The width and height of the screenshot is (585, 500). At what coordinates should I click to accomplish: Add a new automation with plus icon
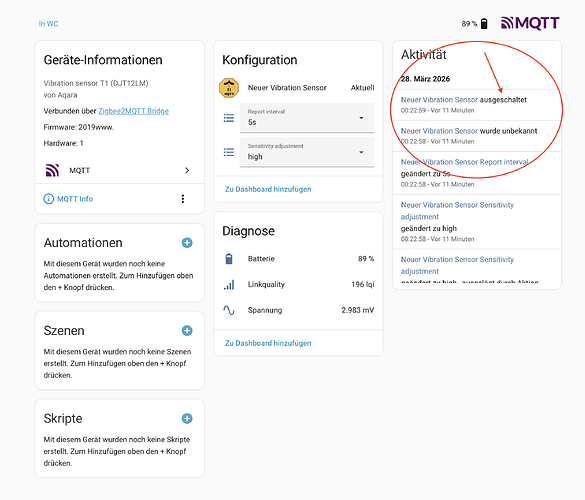coord(187,243)
